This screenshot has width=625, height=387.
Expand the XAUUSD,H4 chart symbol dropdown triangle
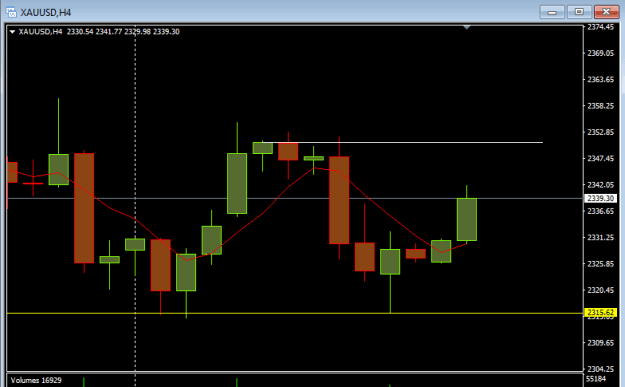tap(12, 31)
